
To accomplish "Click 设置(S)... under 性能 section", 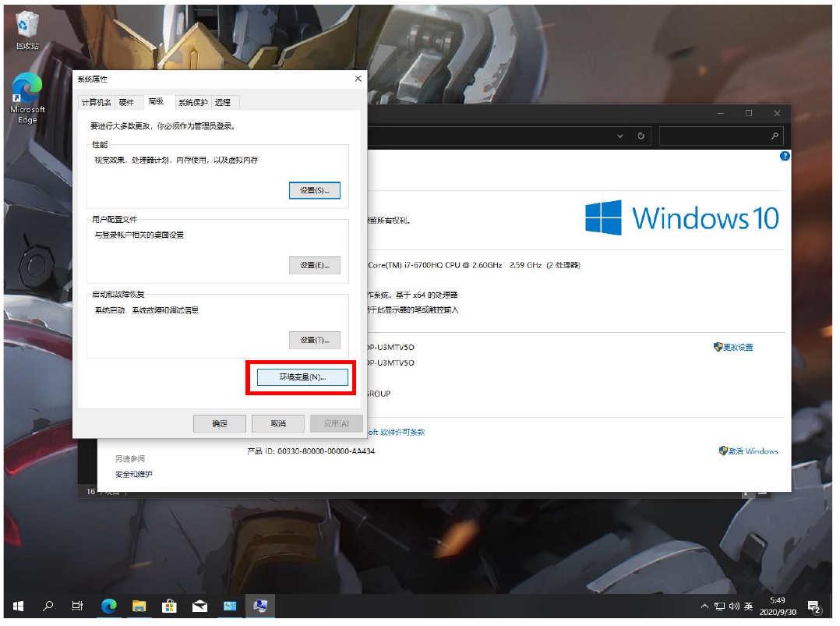I will (x=315, y=190).
